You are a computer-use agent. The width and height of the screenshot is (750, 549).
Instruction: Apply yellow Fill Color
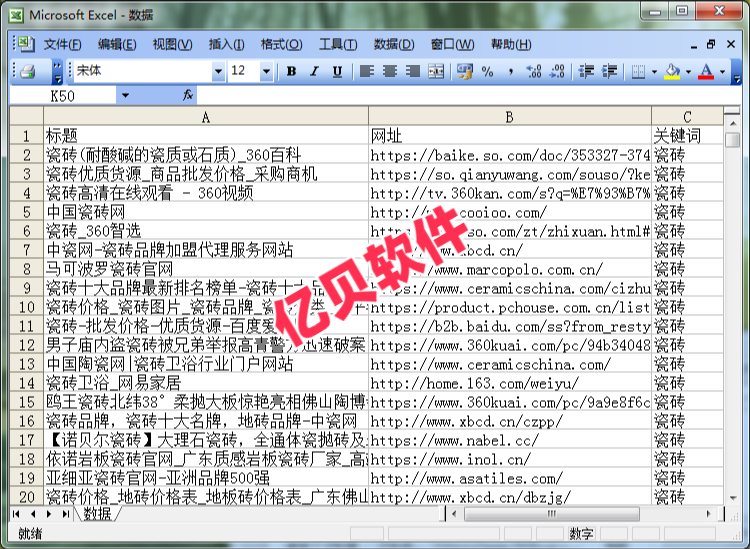coord(672,72)
